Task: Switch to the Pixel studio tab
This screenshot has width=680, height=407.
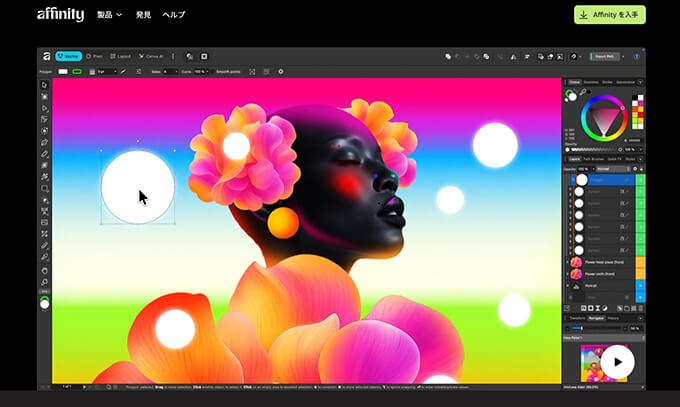Action: click(95, 56)
